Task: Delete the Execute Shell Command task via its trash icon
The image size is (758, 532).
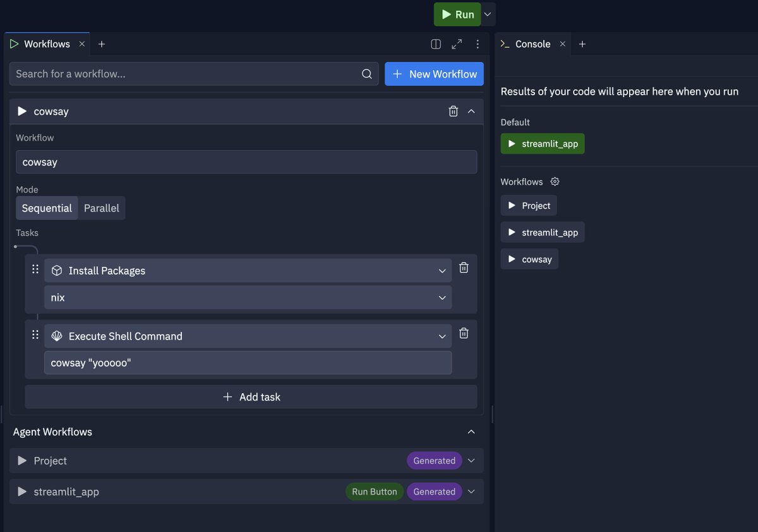Action: 463,333
